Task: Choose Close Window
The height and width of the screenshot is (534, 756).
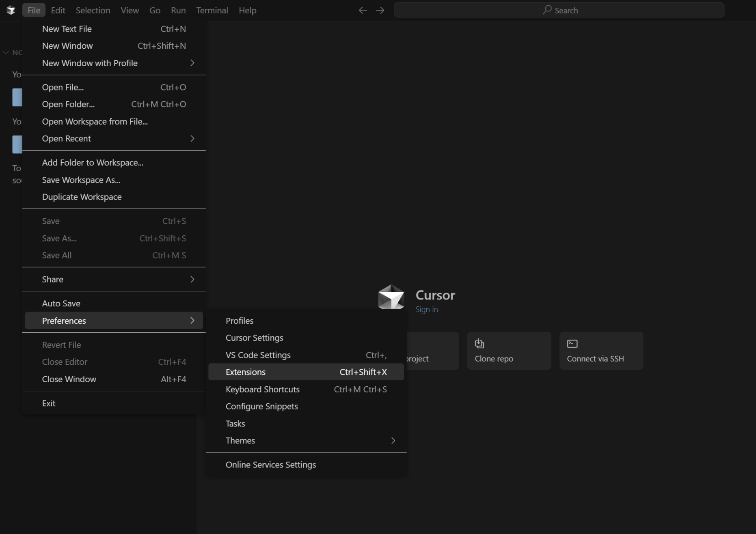Action: coord(114,379)
